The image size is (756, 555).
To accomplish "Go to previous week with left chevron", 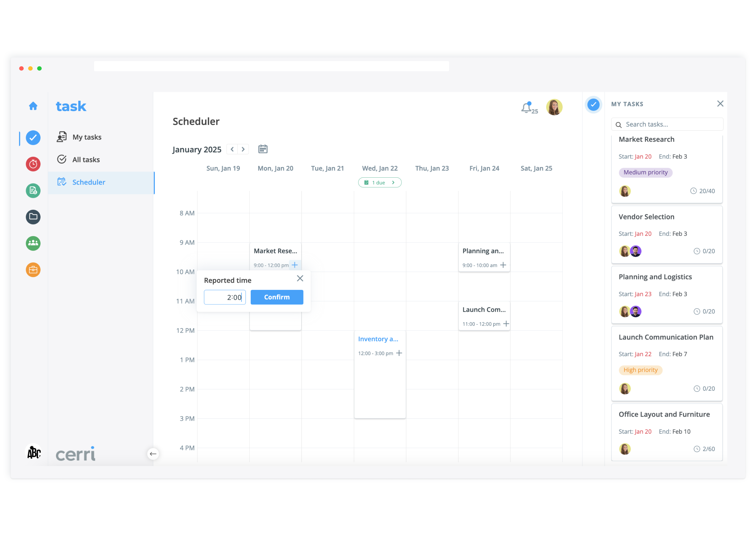I will 232,149.
